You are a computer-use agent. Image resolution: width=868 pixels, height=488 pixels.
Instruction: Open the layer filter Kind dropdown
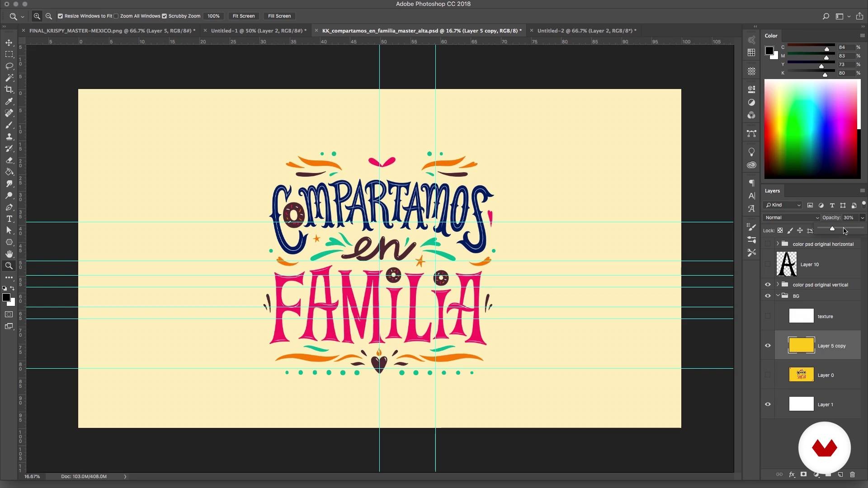(x=783, y=205)
